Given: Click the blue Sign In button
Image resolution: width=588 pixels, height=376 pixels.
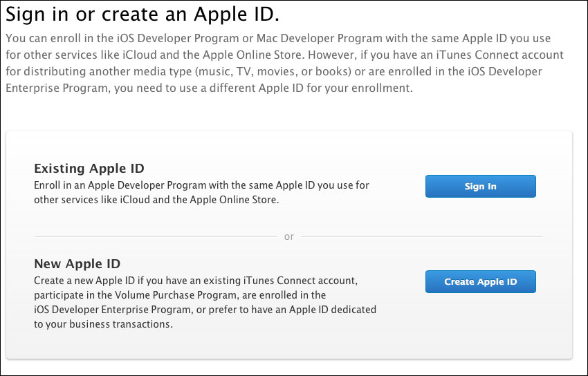Looking at the screenshot, I should click(480, 186).
